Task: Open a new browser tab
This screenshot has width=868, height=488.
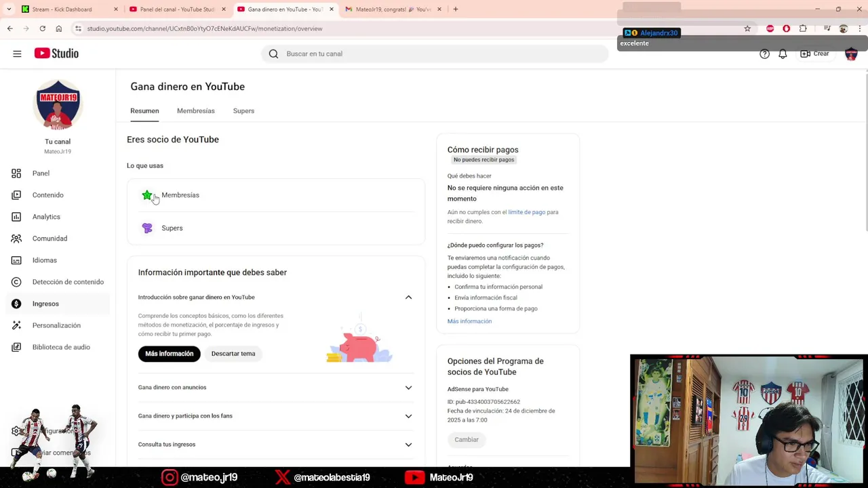Action: pos(456,9)
